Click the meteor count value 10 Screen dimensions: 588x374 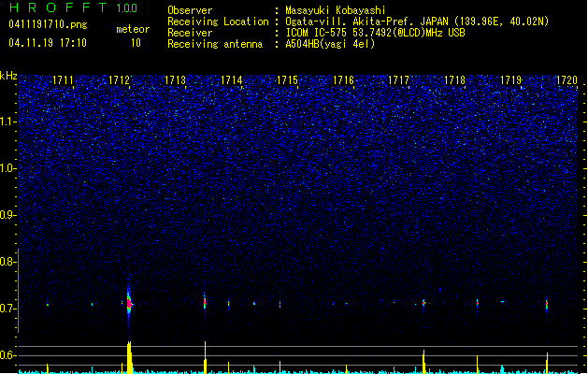pos(136,43)
